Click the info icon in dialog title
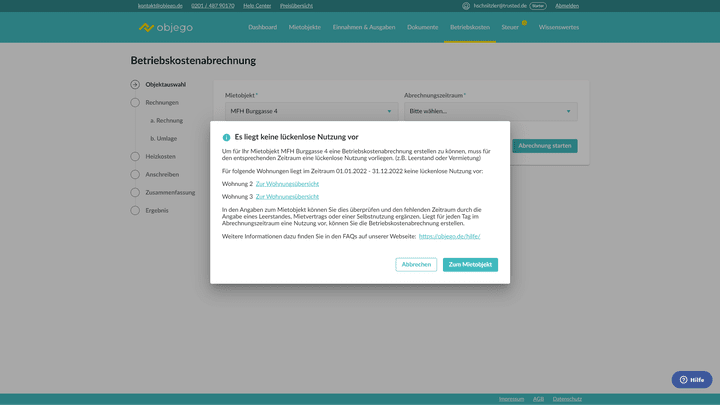The image size is (720, 405). [x=226, y=137]
